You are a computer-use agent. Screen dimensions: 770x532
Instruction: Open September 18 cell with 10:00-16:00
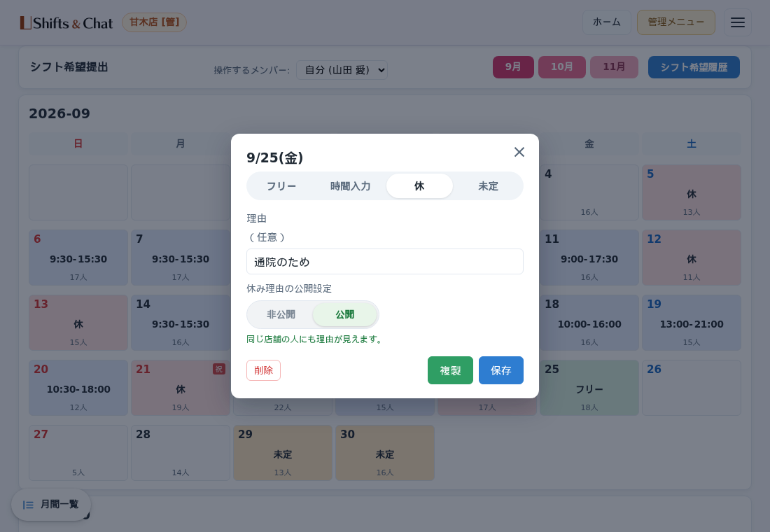click(x=589, y=323)
